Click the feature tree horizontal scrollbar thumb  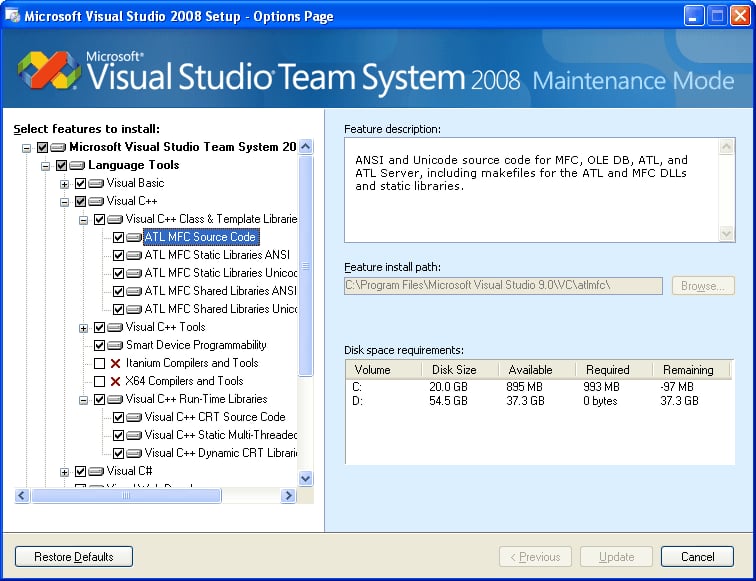click(126, 496)
